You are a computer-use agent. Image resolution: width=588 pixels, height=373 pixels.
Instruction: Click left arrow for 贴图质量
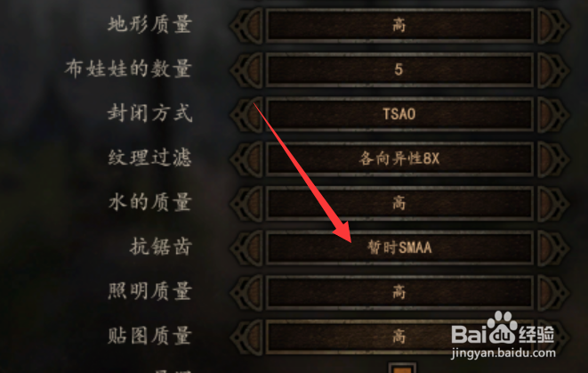pos(246,337)
